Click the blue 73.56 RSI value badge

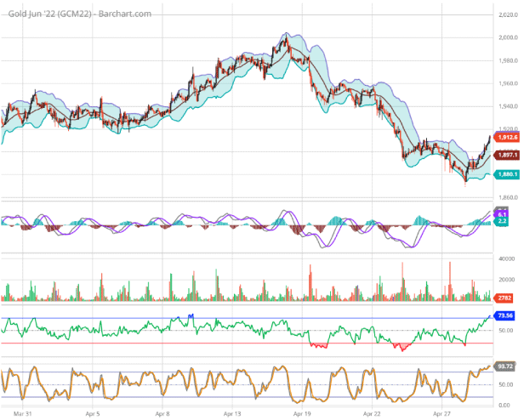(507, 315)
